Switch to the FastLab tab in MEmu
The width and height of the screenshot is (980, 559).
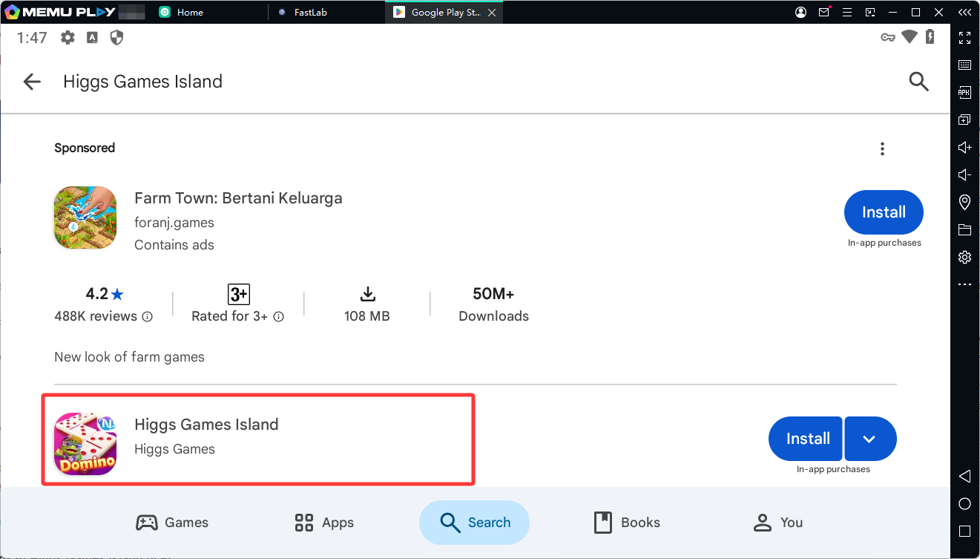click(x=303, y=12)
